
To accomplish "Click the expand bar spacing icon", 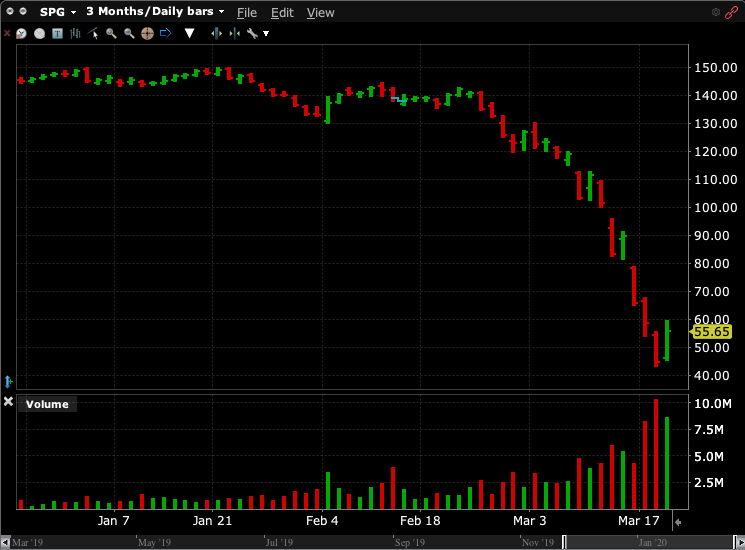I will click(x=216, y=33).
